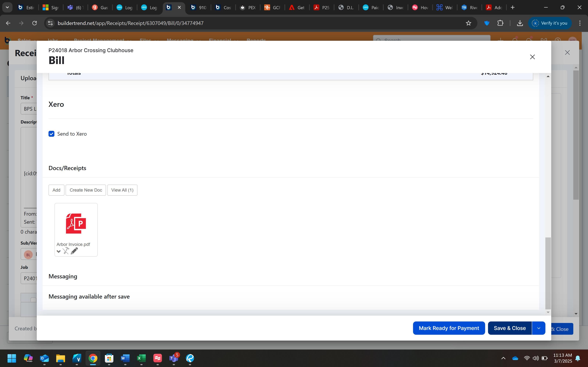Open Excel from the Windows taskbar
588x367 pixels.
(141, 358)
